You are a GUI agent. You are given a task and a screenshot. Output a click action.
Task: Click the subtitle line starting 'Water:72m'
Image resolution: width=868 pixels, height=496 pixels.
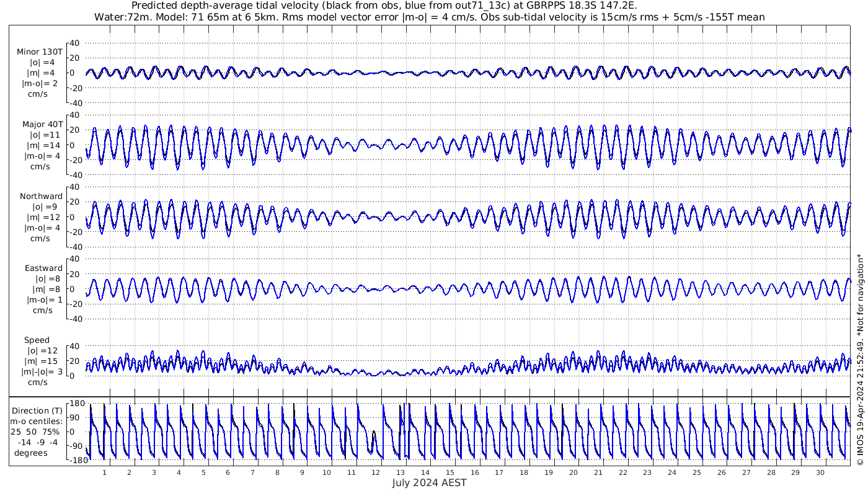429,17
